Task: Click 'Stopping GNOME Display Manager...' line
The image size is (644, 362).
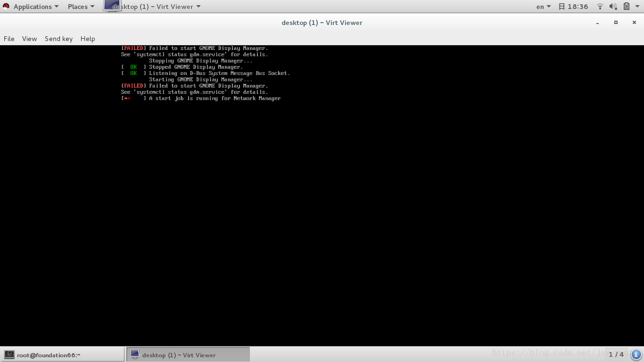Action: coord(201,61)
